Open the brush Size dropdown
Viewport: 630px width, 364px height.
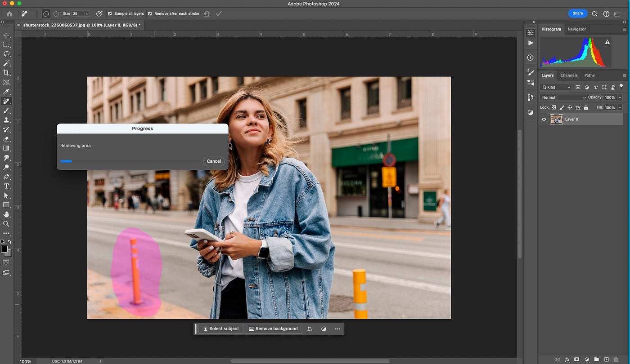87,14
